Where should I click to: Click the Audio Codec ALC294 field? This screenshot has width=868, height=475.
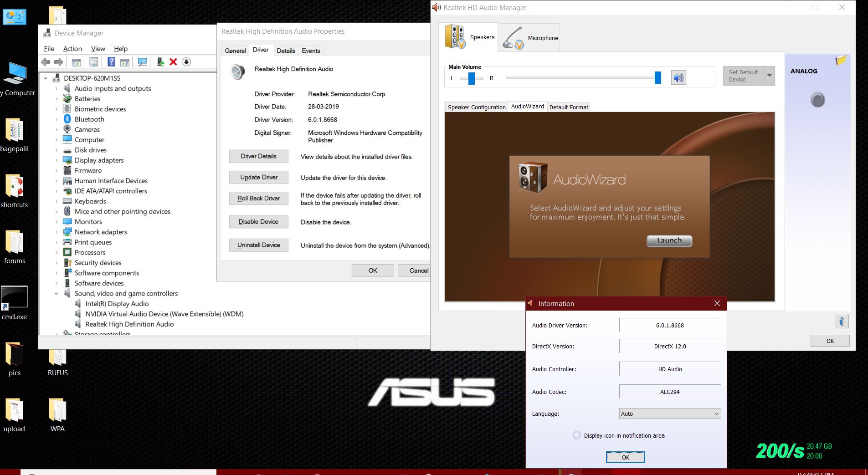[x=670, y=392]
